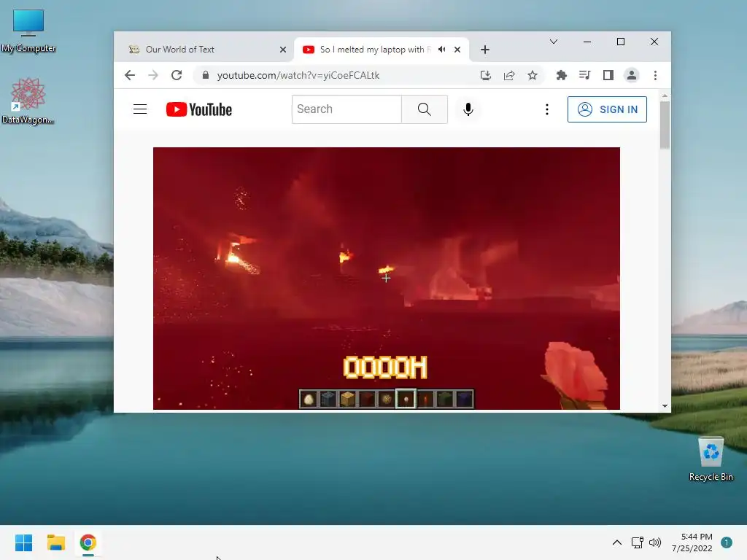
Task: Close the Our World of Text tab
Action: coord(283,50)
